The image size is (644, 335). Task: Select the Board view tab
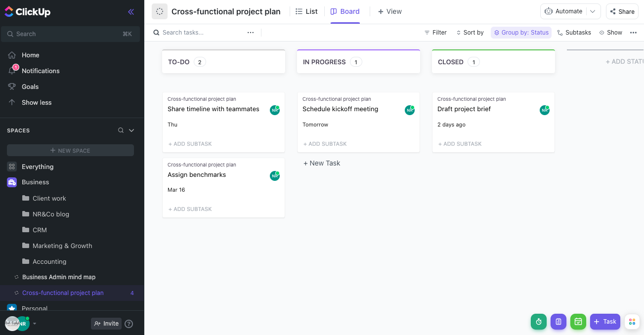(345, 11)
